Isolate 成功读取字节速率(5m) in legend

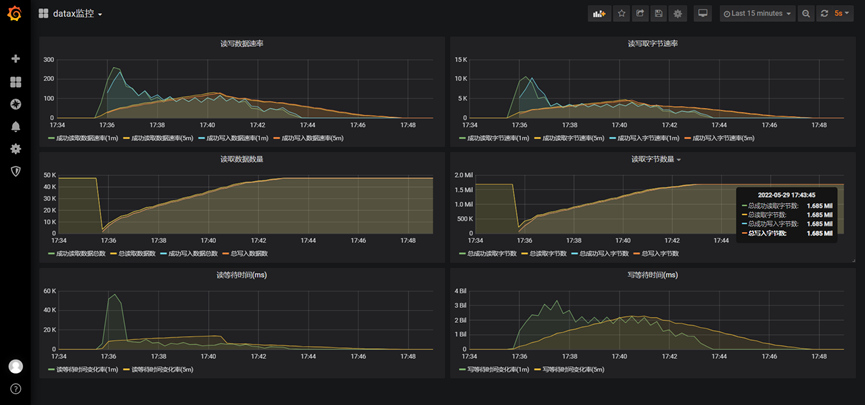pos(573,138)
